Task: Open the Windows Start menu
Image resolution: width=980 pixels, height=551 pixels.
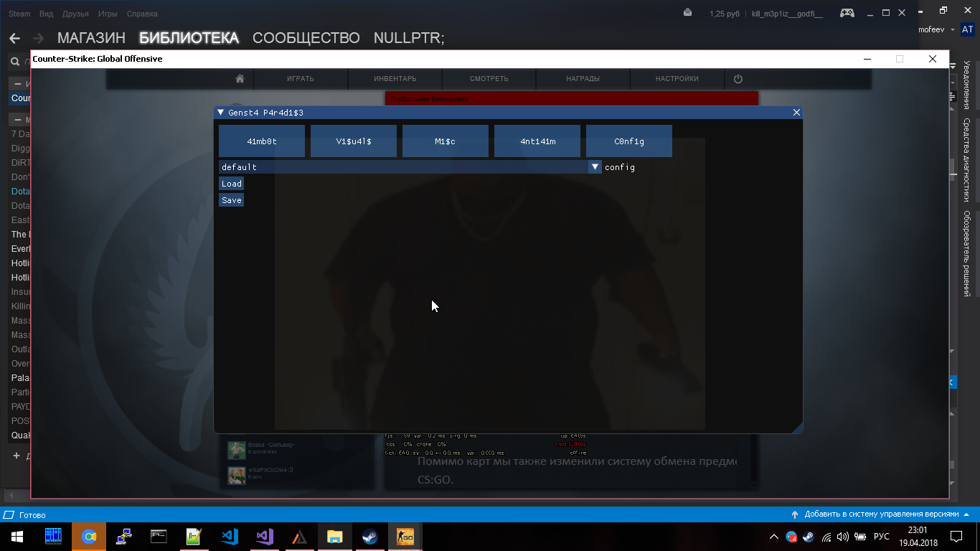Action: [x=17, y=537]
